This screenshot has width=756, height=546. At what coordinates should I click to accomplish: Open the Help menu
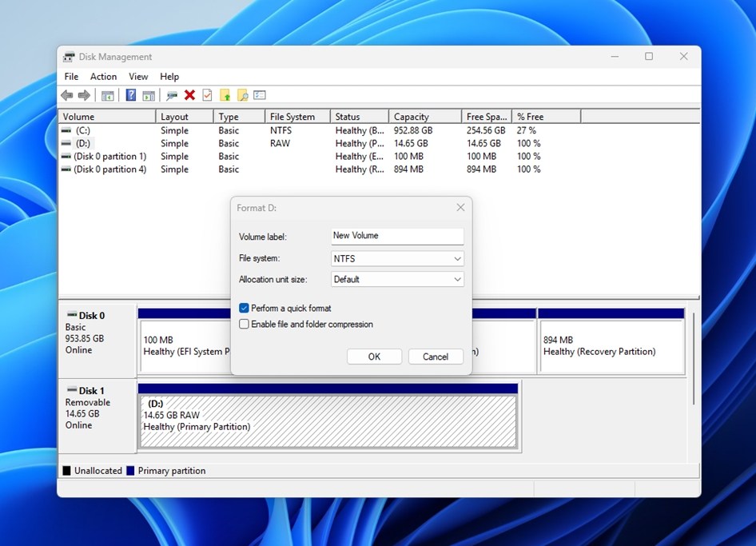tap(169, 77)
